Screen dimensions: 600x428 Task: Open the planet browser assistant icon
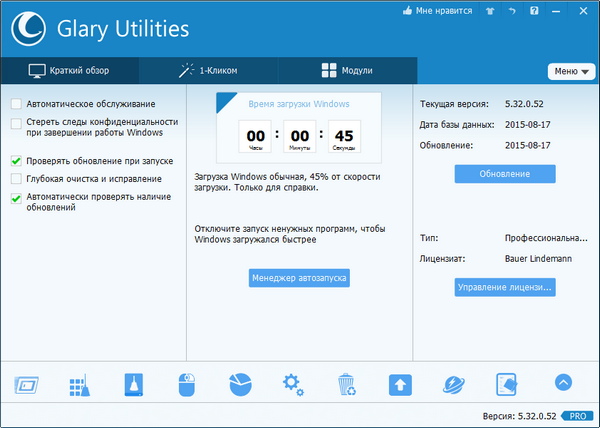(453, 384)
